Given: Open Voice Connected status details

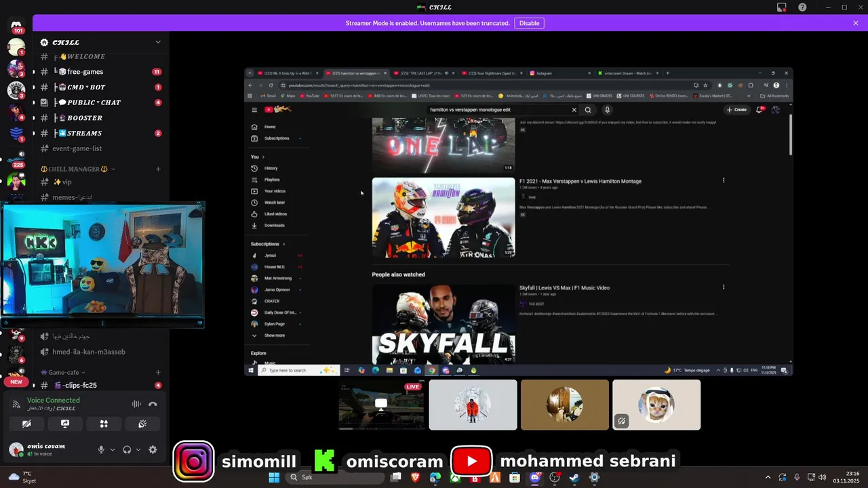Looking at the screenshot, I should tap(54, 401).
